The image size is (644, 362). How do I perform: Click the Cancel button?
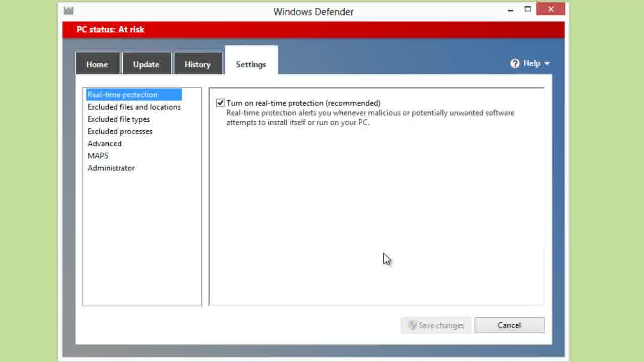509,325
